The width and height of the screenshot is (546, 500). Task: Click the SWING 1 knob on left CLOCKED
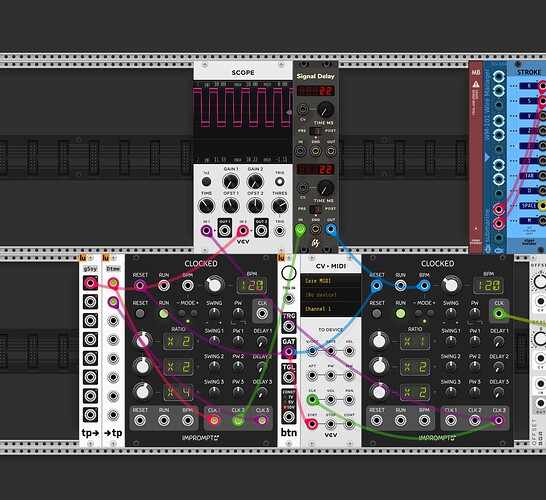click(x=214, y=341)
